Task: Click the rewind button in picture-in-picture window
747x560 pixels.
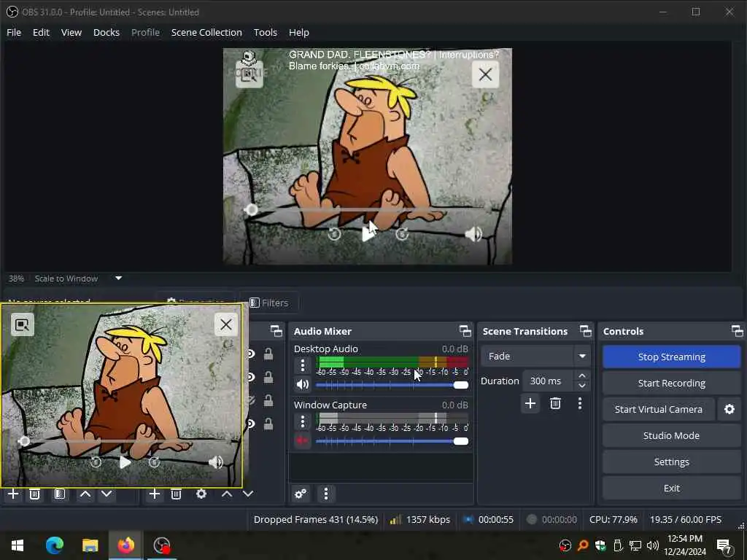Action: point(96,462)
